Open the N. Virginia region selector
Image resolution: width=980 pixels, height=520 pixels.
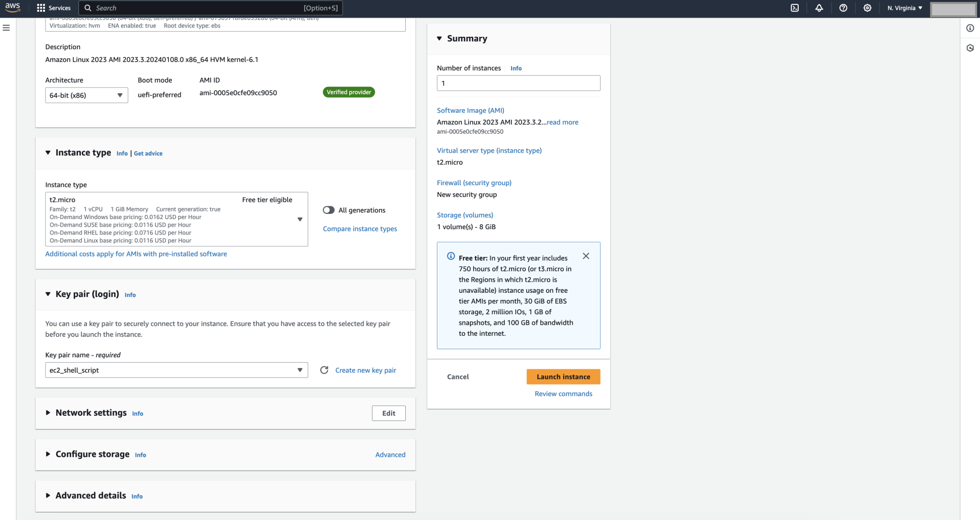click(x=904, y=8)
